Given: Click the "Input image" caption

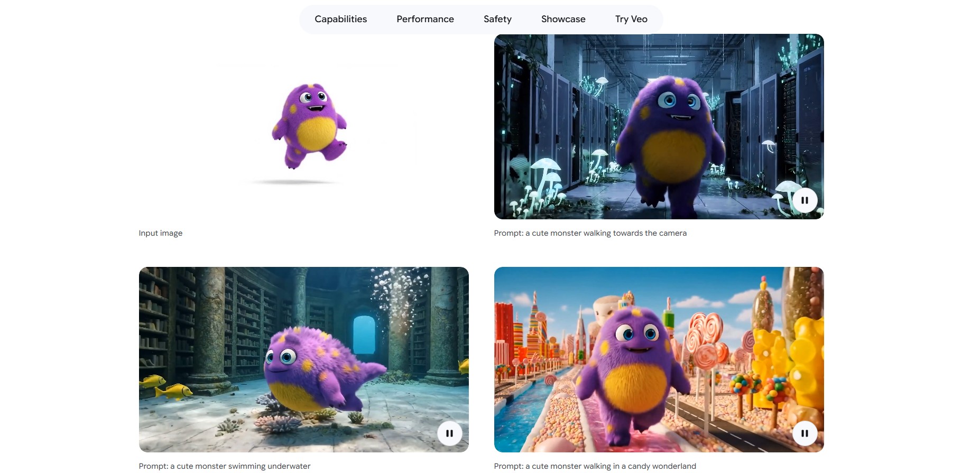Looking at the screenshot, I should point(161,233).
